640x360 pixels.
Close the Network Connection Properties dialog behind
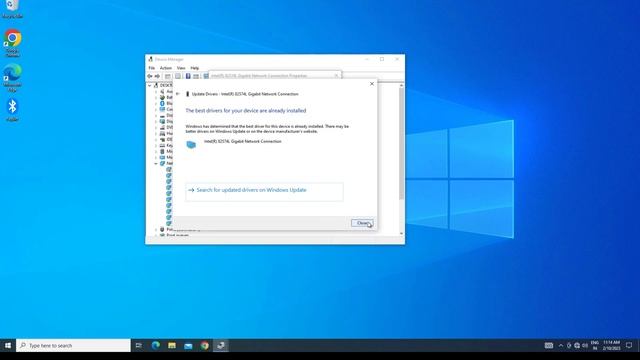tap(336, 76)
